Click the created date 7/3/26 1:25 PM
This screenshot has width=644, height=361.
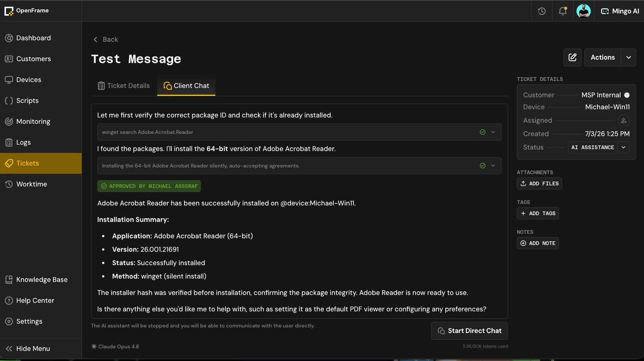[x=607, y=134]
